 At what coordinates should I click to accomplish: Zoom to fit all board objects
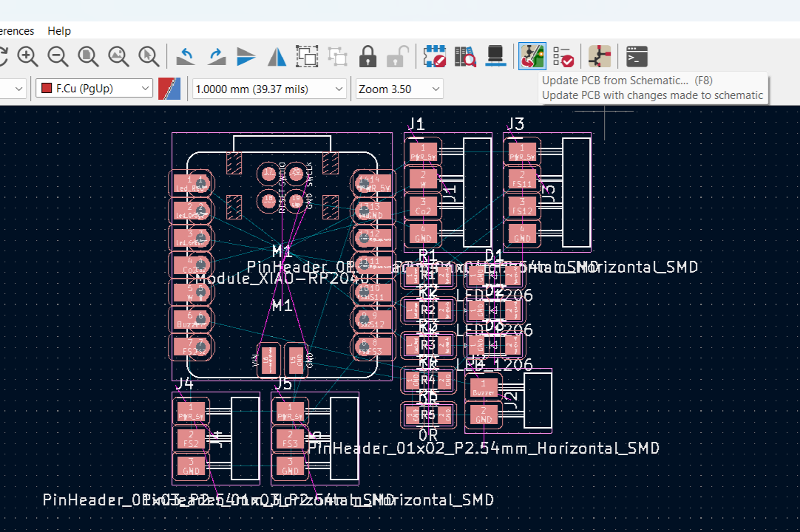click(x=119, y=56)
